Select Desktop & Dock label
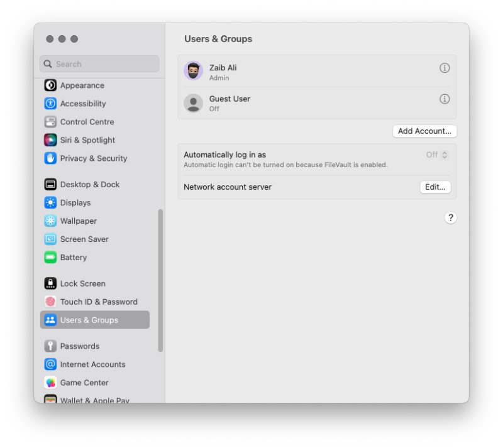The width and height of the screenshot is (503, 448). [90, 184]
